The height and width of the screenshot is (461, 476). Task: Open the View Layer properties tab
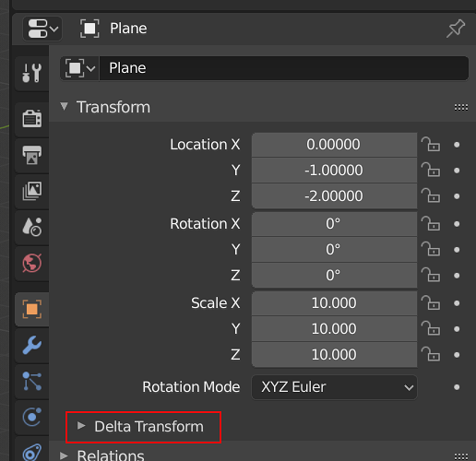click(32, 191)
